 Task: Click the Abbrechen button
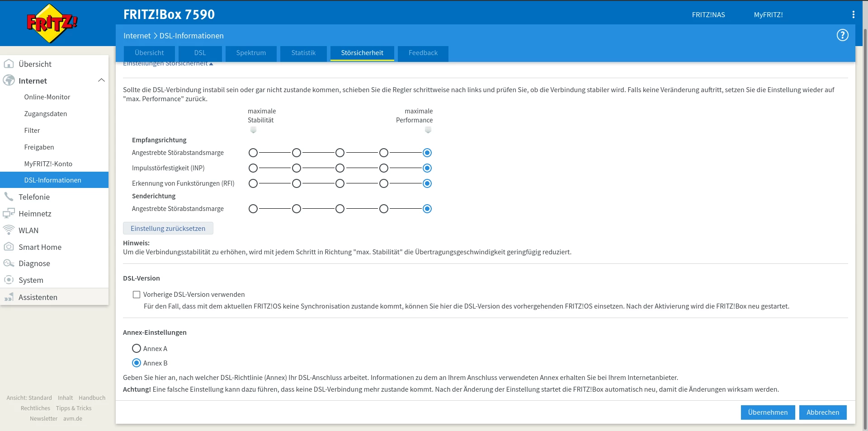pyautogui.click(x=823, y=412)
